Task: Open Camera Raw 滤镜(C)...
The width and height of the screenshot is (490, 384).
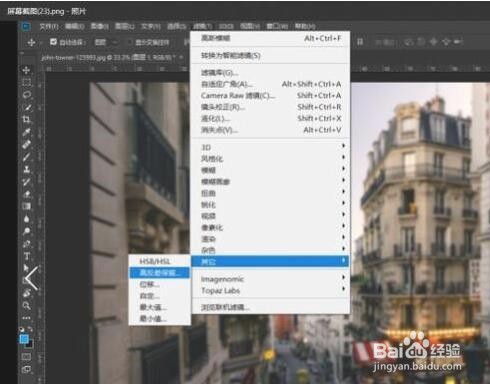Action: pyautogui.click(x=270, y=96)
